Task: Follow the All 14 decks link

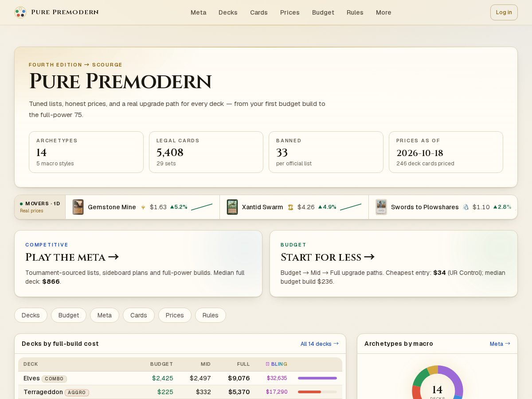Action: [320, 344]
